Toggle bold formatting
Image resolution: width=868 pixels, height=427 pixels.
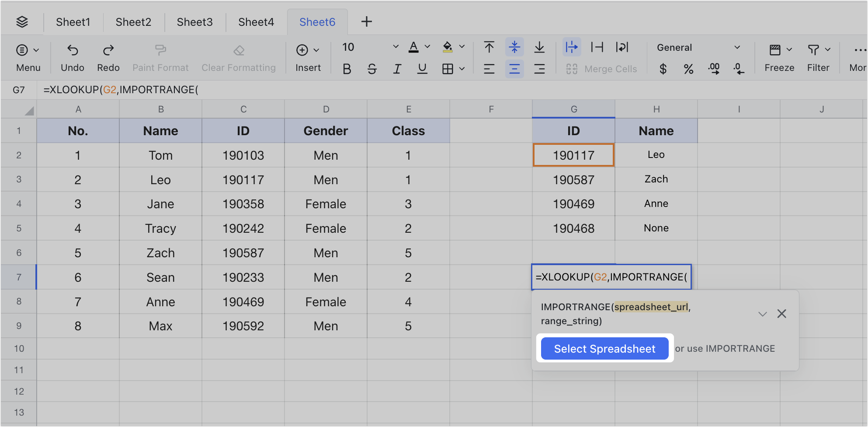(x=347, y=69)
